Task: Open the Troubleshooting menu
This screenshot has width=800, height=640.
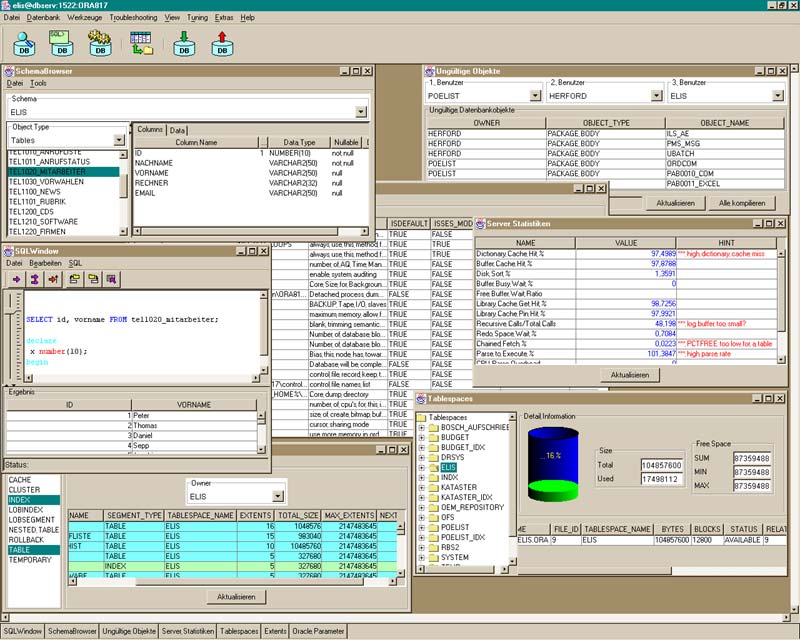Action: (x=133, y=17)
